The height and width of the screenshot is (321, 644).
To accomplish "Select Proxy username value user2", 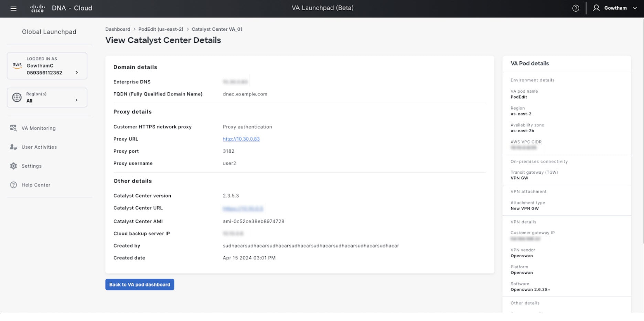I will point(229,163).
